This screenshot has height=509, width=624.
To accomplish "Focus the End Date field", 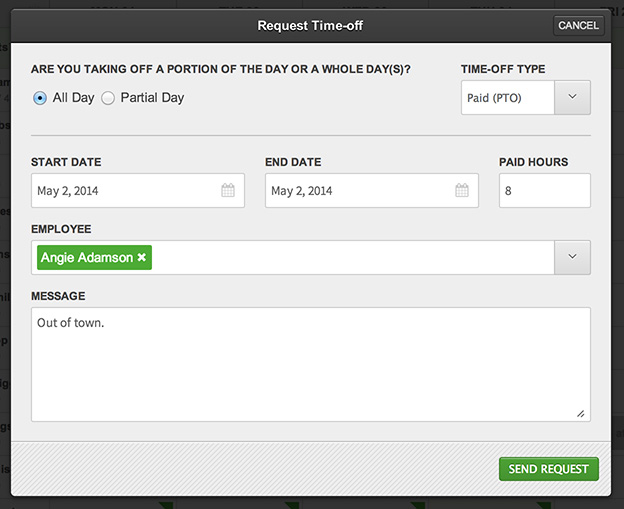I will coord(372,190).
